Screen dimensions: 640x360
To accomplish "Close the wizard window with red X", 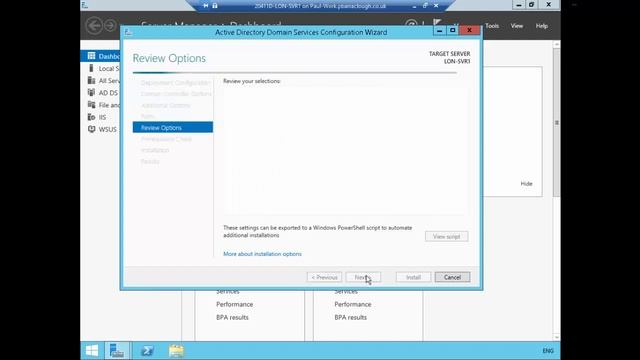I will (x=469, y=31).
